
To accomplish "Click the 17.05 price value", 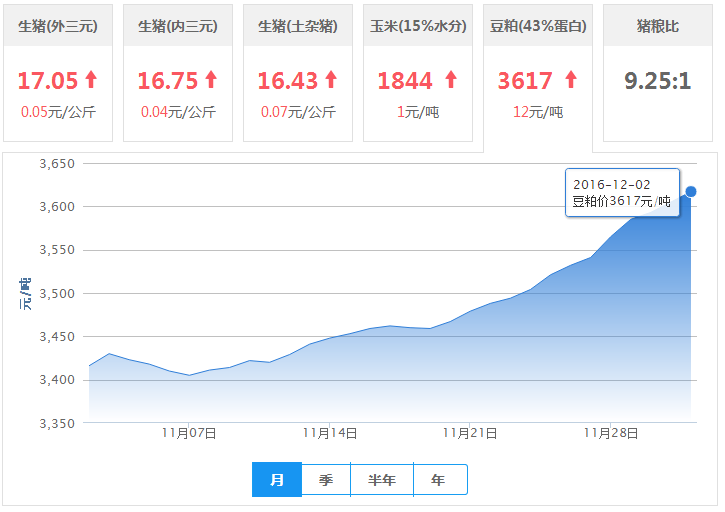I will 48,80.
